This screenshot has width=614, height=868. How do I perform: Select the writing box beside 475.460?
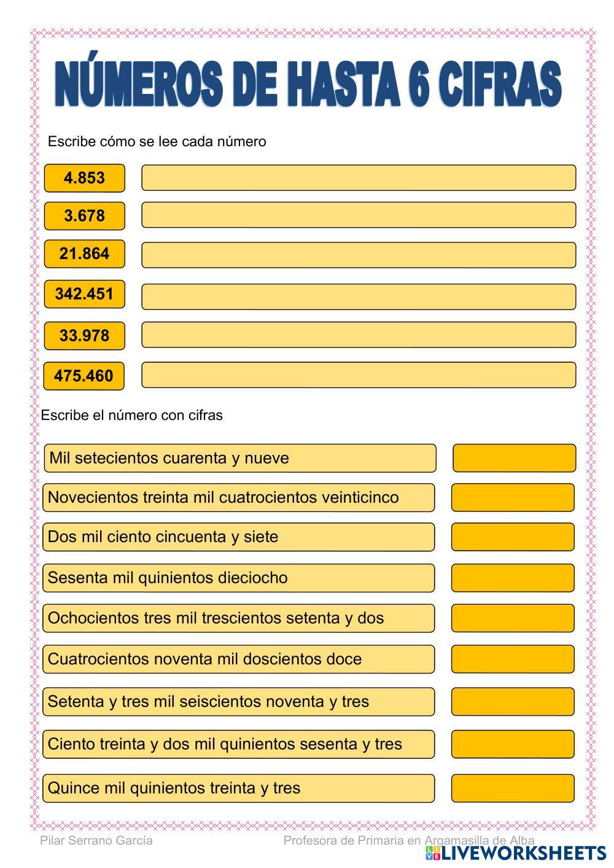coord(359,375)
